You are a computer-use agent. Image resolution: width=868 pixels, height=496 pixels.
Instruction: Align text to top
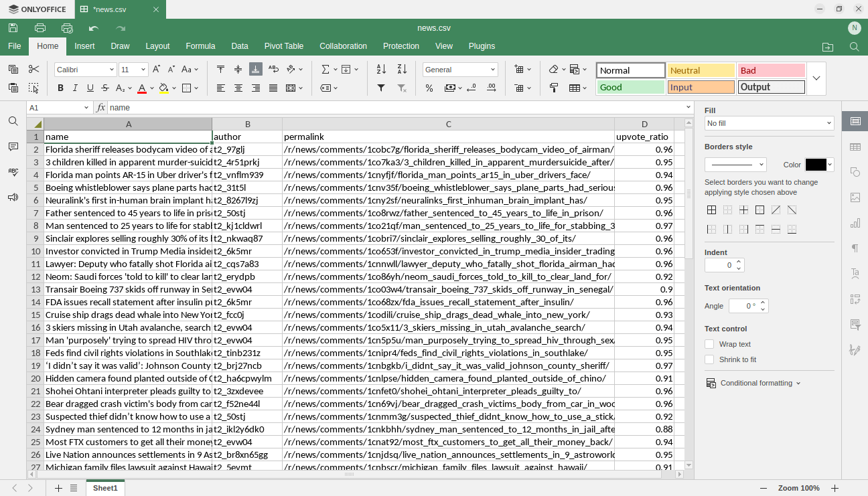click(x=220, y=70)
